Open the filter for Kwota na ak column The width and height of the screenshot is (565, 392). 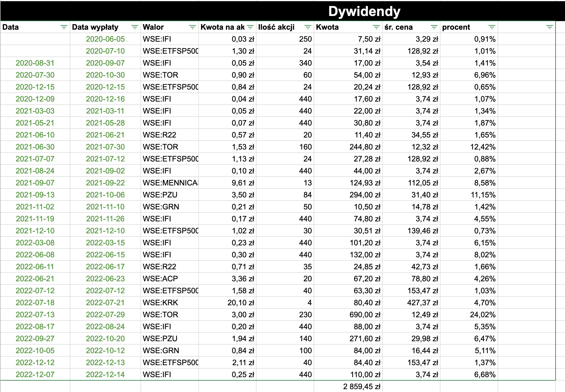click(x=250, y=27)
